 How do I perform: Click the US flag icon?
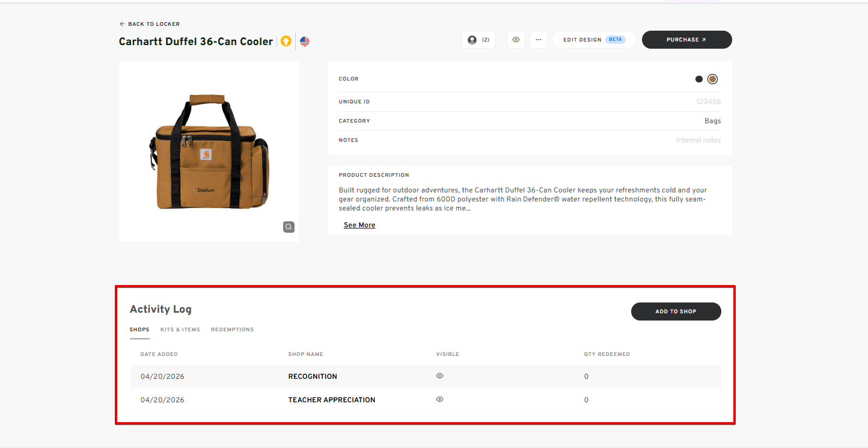point(305,41)
